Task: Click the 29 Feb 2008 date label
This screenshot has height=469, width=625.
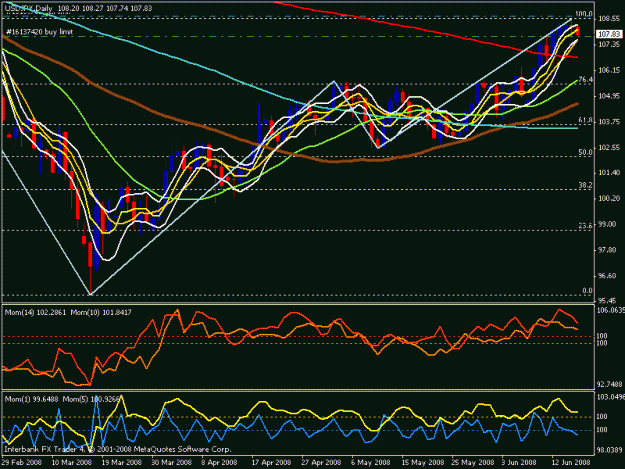Action: click(x=22, y=462)
